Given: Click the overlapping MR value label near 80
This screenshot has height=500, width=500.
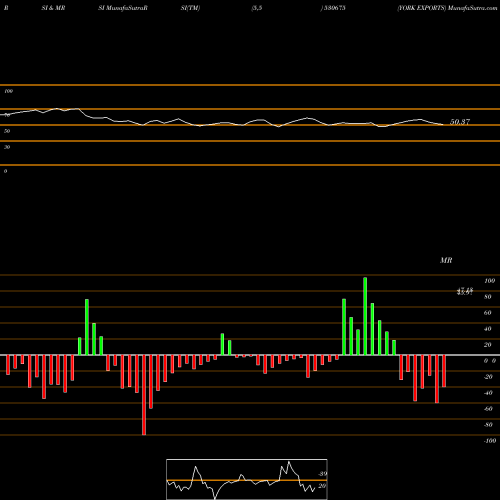Looking at the screenshot, I should click(x=465, y=291).
